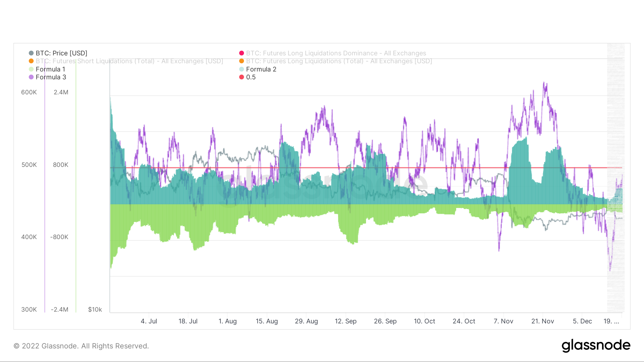Toggle the Formula 3 legend entry

point(47,77)
